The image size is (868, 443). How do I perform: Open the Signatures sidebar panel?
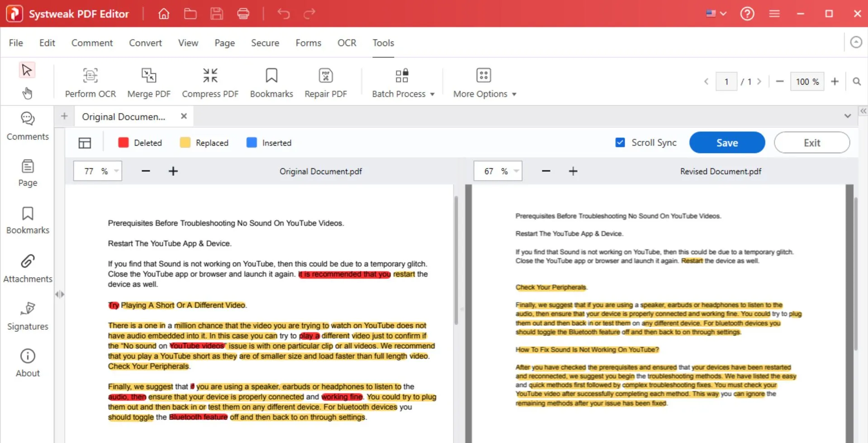pyautogui.click(x=28, y=316)
